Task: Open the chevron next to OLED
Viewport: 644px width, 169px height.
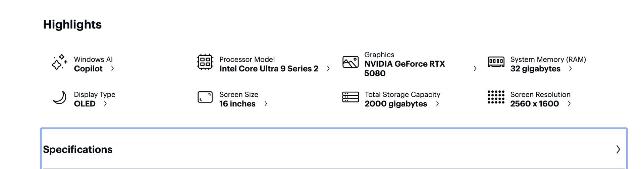Action: [x=105, y=104]
